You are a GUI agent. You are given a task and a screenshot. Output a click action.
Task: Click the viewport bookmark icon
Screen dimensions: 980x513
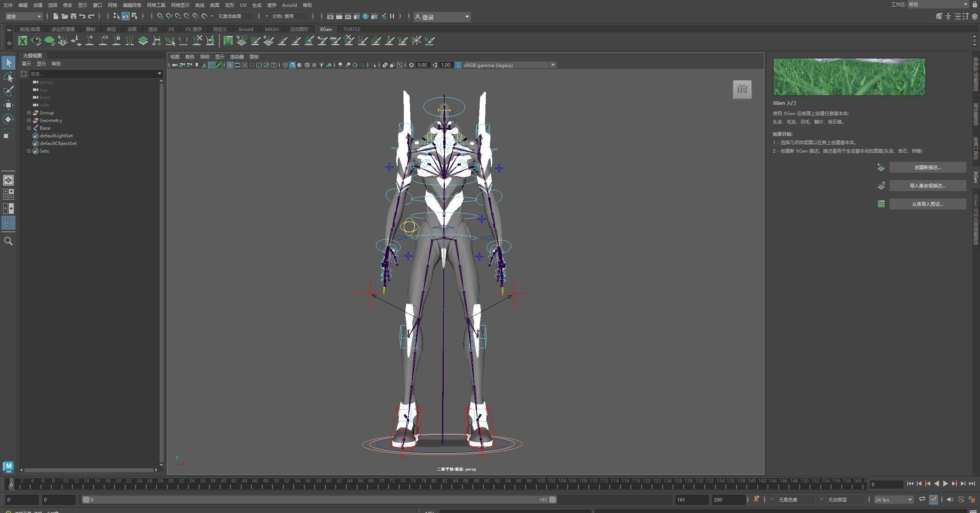click(x=197, y=65)
